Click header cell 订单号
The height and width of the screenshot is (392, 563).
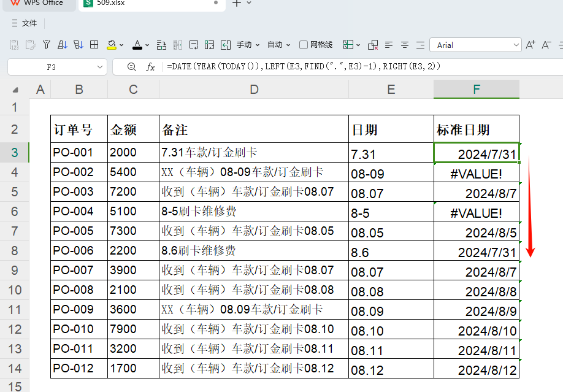pos(79,129)
